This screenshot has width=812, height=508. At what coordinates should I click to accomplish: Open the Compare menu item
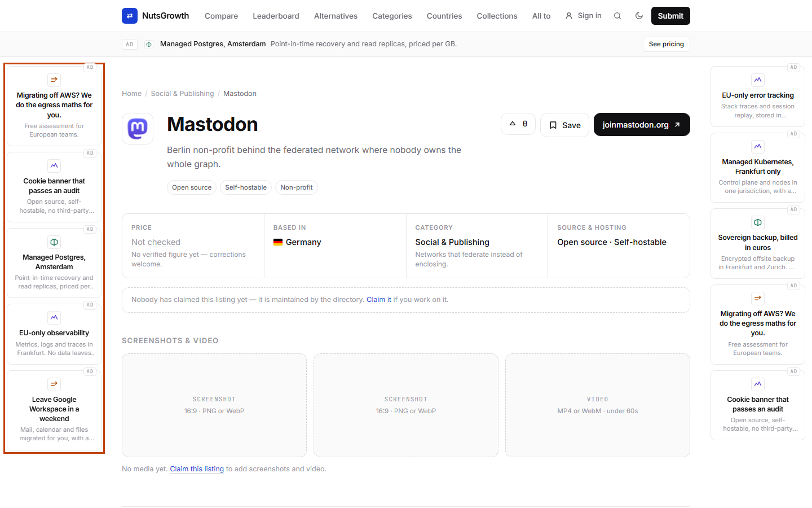pyautogui.click(x=221, y=16)
